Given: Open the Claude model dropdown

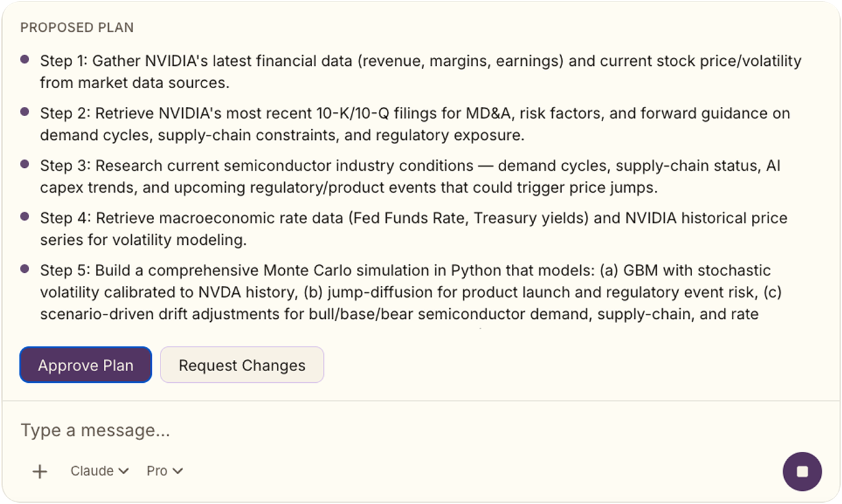Looking at the screenshot, I should (x=99, y=471).
